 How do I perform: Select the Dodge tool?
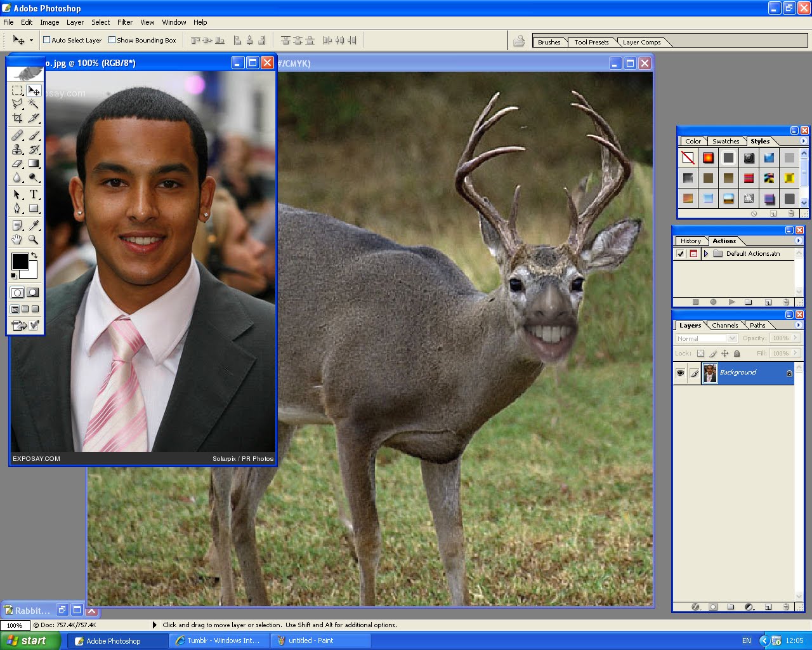(34, 178)
